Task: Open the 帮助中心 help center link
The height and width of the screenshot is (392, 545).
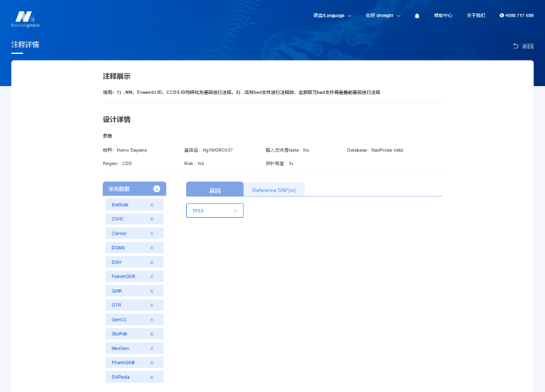Action: pos(443,16)
